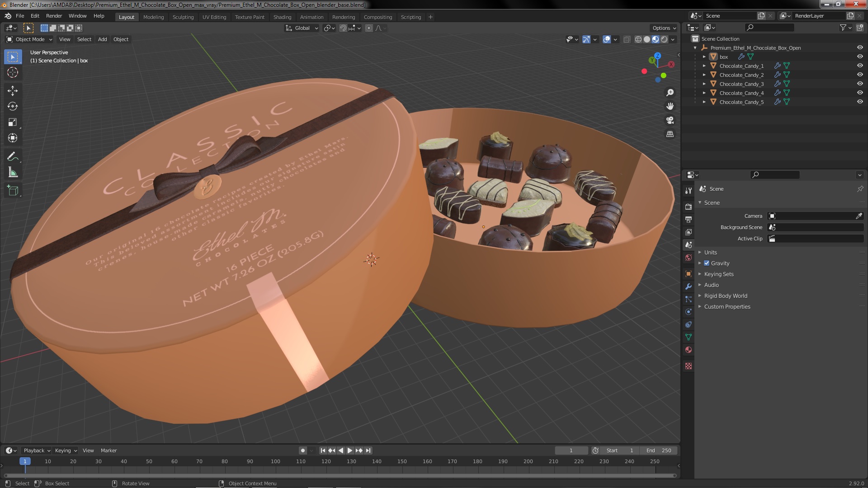
Task: Click the Zoom view gizmo icon
Action: point(670,93)
